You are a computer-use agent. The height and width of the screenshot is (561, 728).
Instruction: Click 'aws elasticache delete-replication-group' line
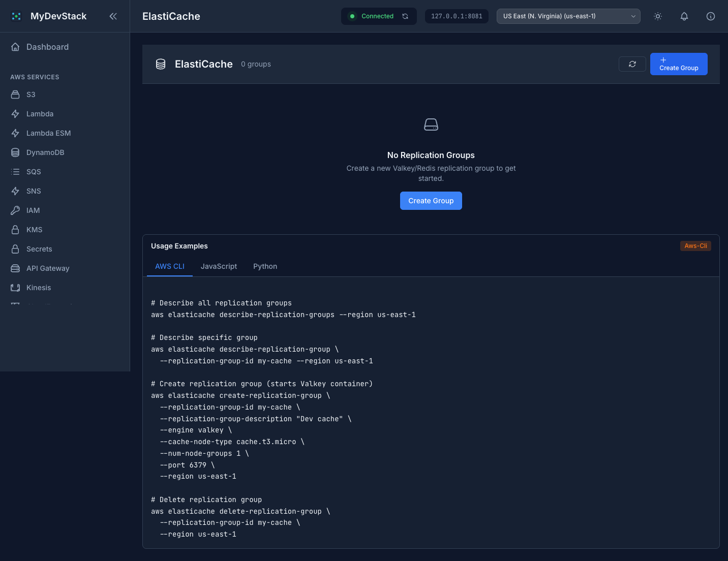240,511
